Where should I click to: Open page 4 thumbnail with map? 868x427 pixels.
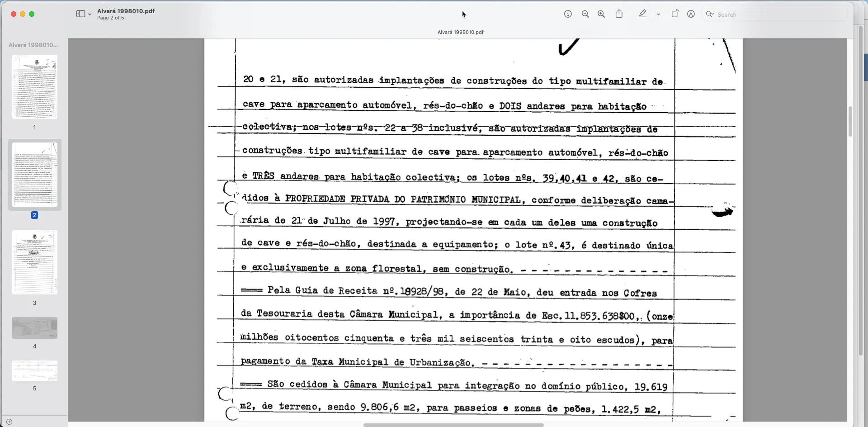pyautogui.click(x=34, y=328)
